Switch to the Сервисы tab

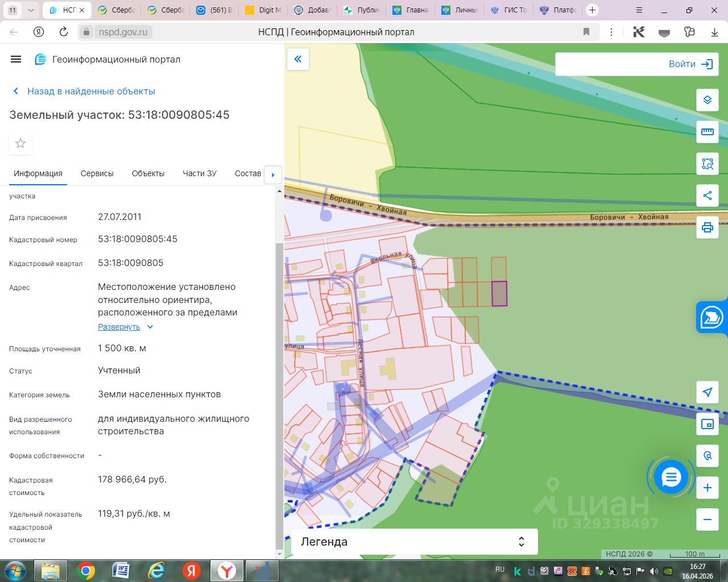pos(97,173)
